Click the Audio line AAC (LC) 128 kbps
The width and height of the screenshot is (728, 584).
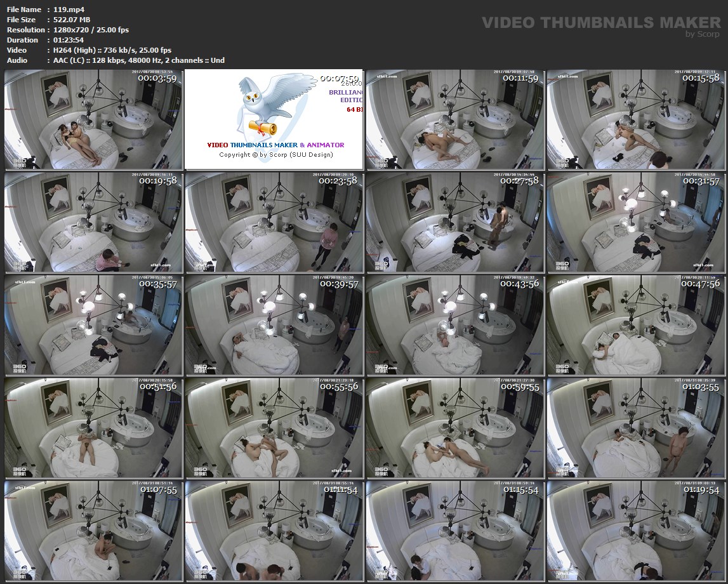coord(139,60)
